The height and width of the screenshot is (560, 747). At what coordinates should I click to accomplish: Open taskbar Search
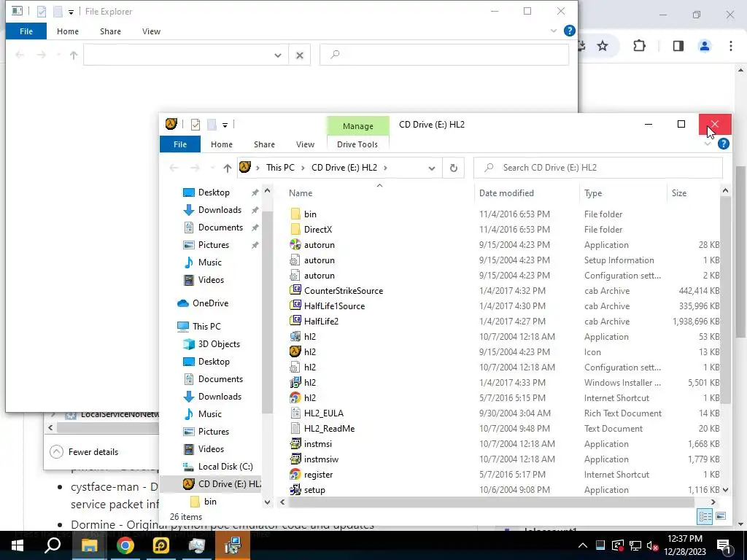53,545
